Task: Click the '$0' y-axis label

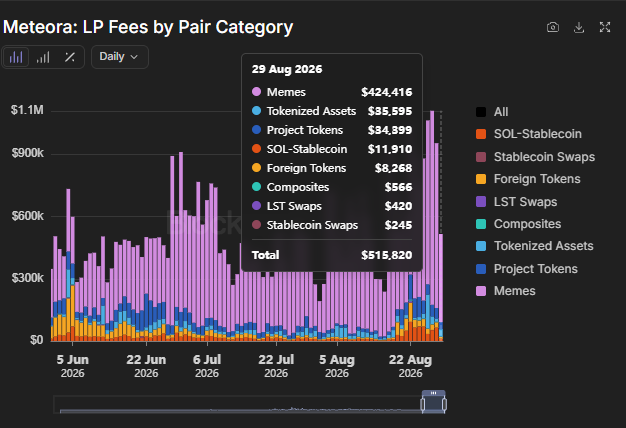Action: 36,340
